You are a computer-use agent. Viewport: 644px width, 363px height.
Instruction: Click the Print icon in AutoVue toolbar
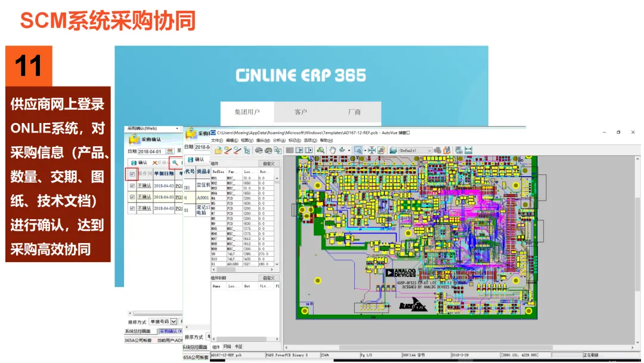point(259,150)
